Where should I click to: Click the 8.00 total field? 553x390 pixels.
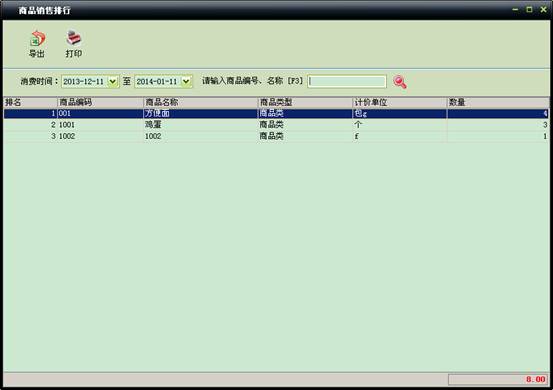pos(498,379)
